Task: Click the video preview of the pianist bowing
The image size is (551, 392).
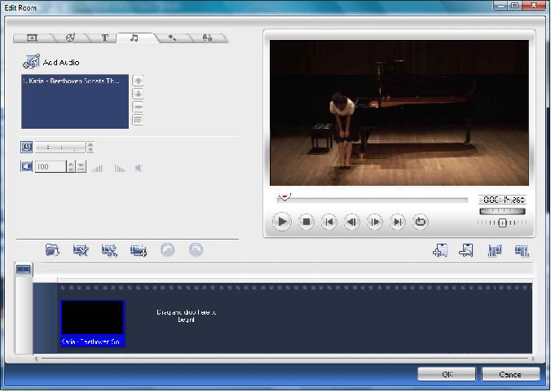Action: (x=399, y=112)
